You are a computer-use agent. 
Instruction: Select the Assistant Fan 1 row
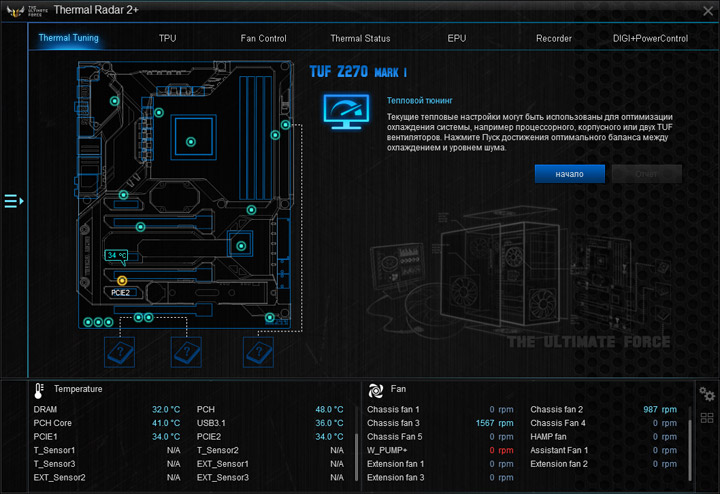(x=604, y=450)
